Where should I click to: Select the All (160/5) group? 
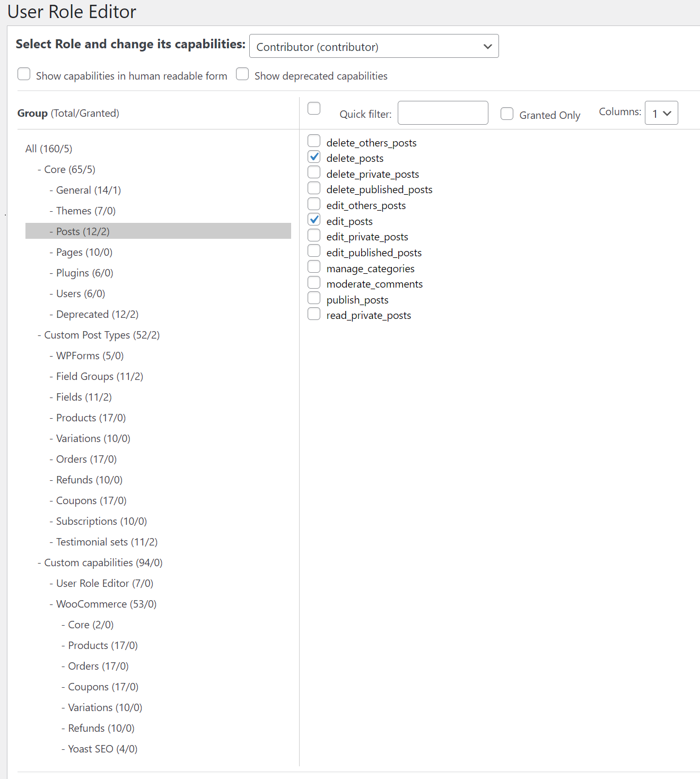[x=49, y=149]
